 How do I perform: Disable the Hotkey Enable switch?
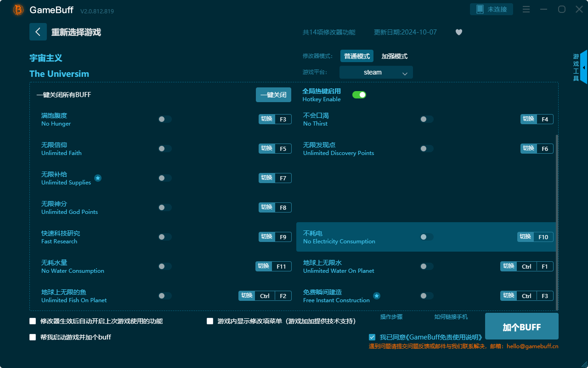coord(359,94)
